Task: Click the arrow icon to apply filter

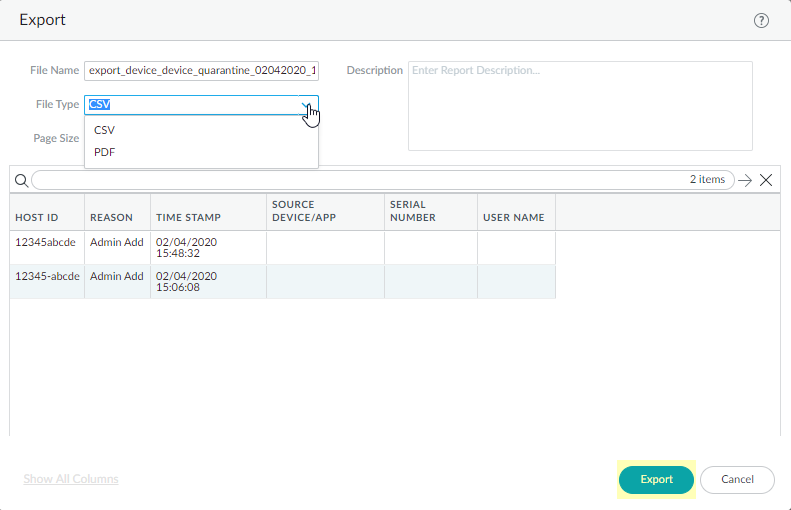Action: tap(744, 180)
